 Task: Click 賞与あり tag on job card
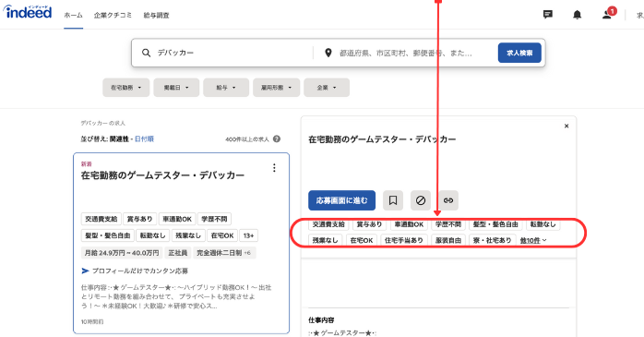click(139, 219)
